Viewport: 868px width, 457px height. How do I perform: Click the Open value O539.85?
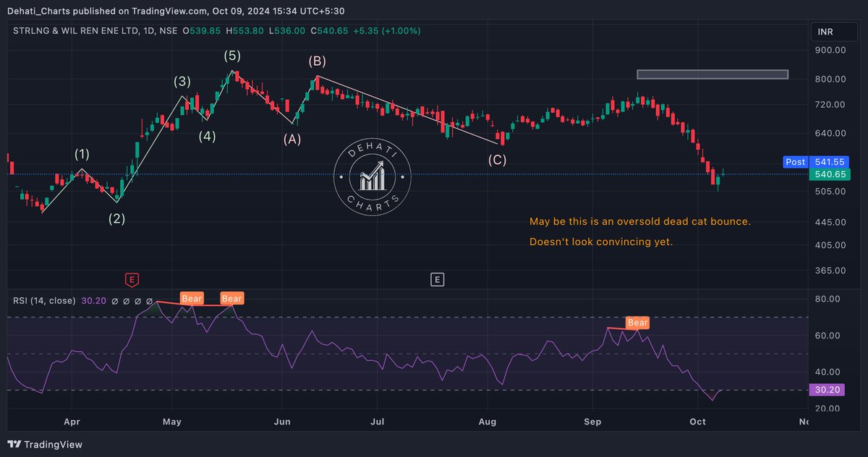201,31
